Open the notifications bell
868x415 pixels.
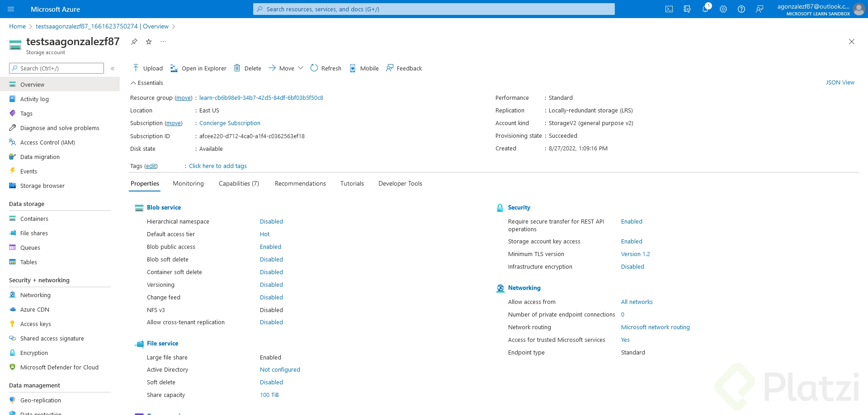705,9
